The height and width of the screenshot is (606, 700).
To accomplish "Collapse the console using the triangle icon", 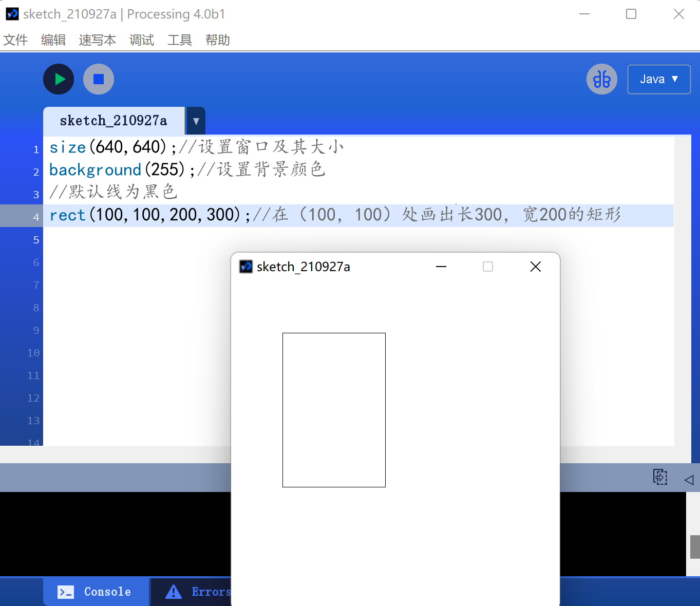I will point(689,480).
